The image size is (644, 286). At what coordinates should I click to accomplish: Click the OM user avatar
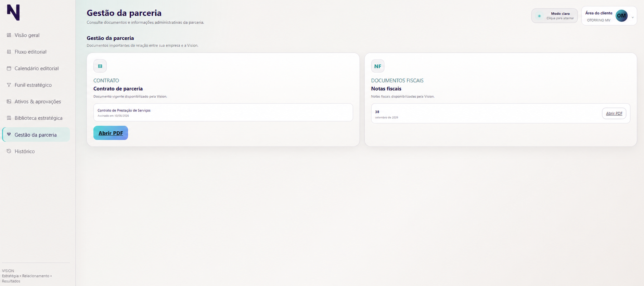621,16
